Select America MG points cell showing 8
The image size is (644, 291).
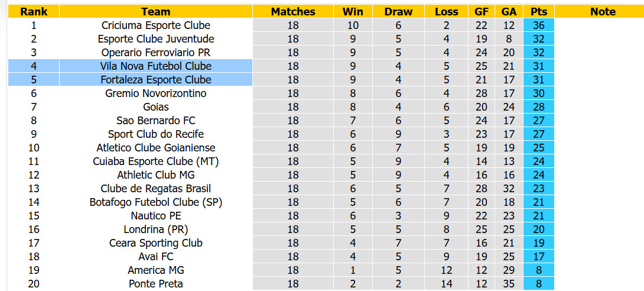click(539, 270)
